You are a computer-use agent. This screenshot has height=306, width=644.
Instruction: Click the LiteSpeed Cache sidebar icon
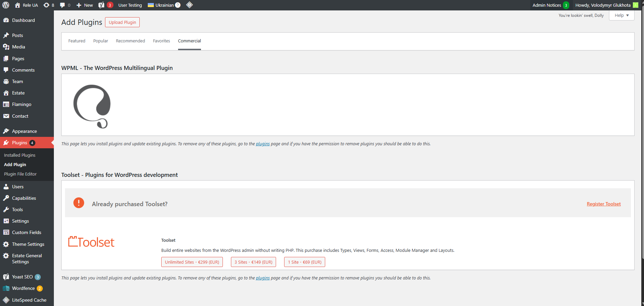[6, 300]
